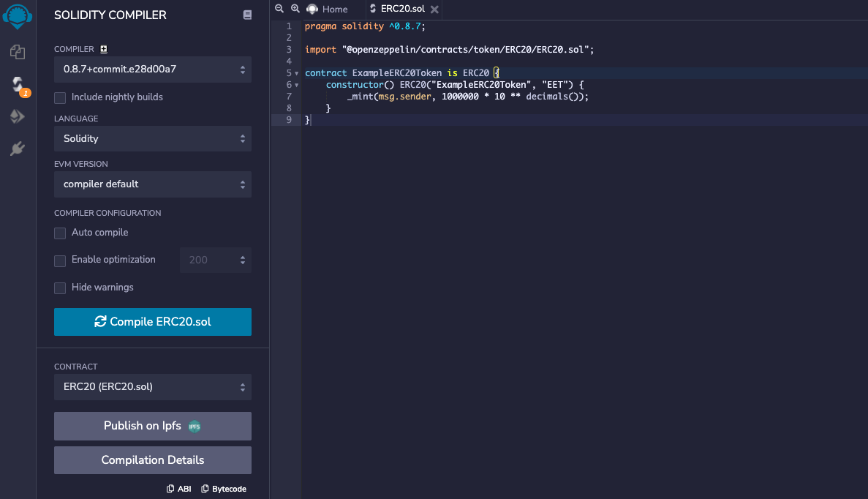This screenshot has width=868, height=499.
Task: Click line number 7 in the gutter
Action: pyautogui.click(x=289, y=97)
